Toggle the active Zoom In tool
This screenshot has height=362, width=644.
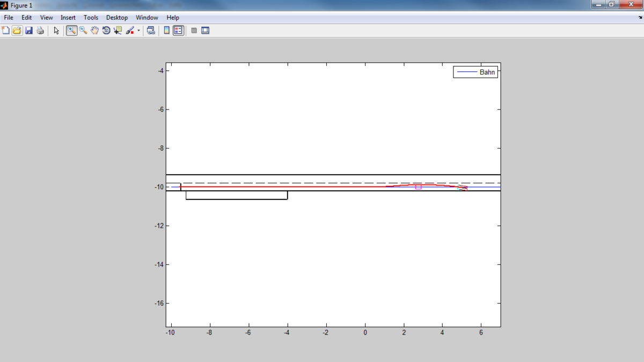click(x=71, y=31)
